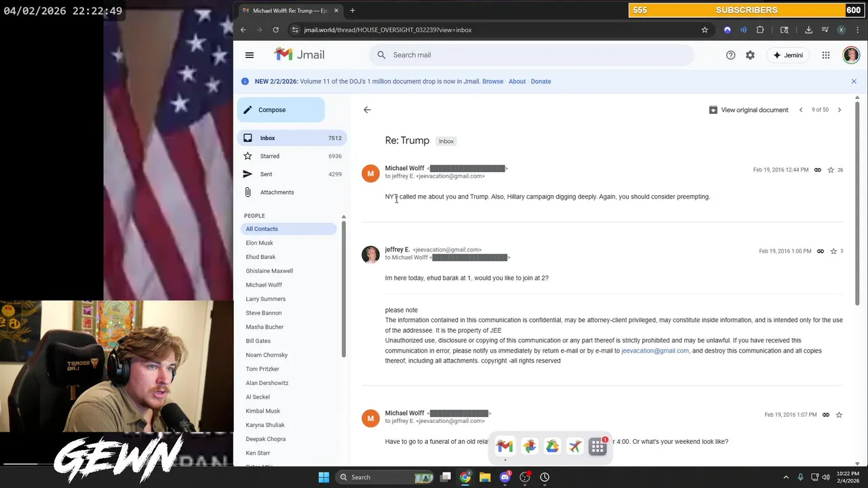Select contact Kimbal Musk
Image resolution: width=868 pixels, height=488 pixels.
263,411
